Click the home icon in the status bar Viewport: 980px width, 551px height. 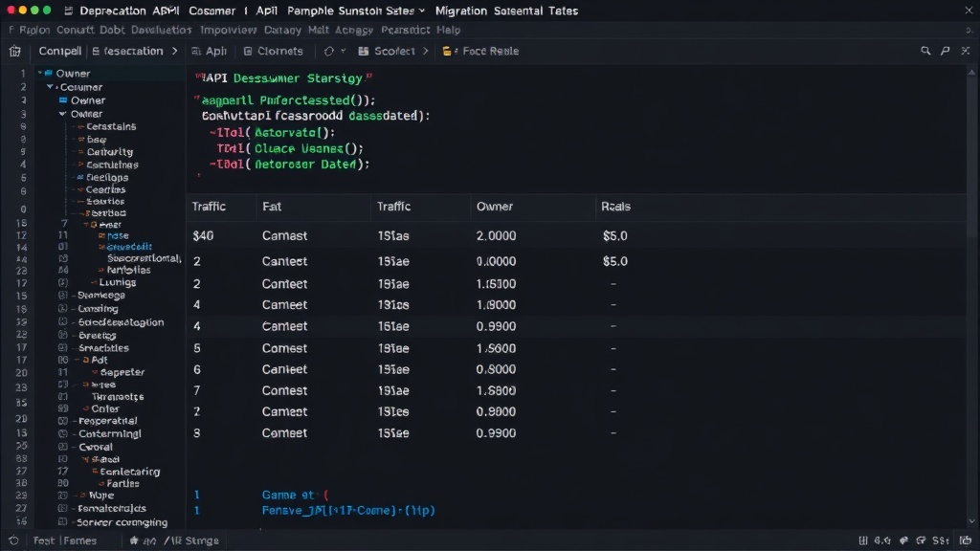click(x=134, y=540)
